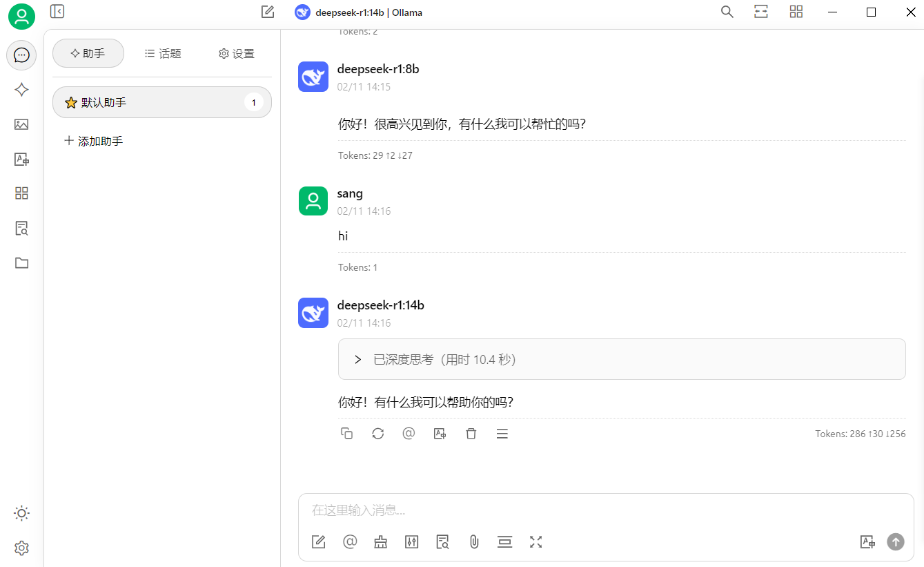The width and height of the screenshot is (924, 567).
Task: Click the '你好！有什么我可以帮助你的吗？' reply
Action: [426, 402]
